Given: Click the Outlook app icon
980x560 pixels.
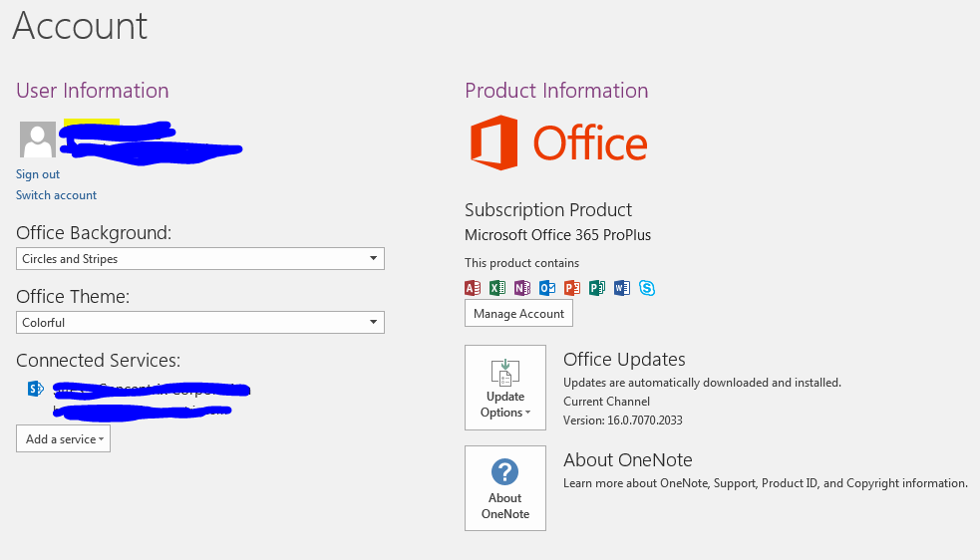Looking at the screenshot, I should click(547, 288).
